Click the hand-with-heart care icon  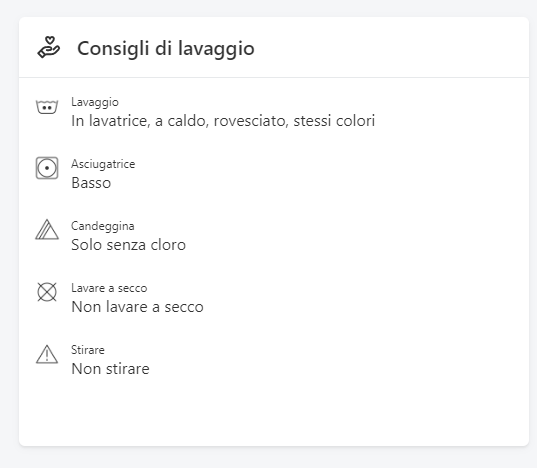point(49,47)
